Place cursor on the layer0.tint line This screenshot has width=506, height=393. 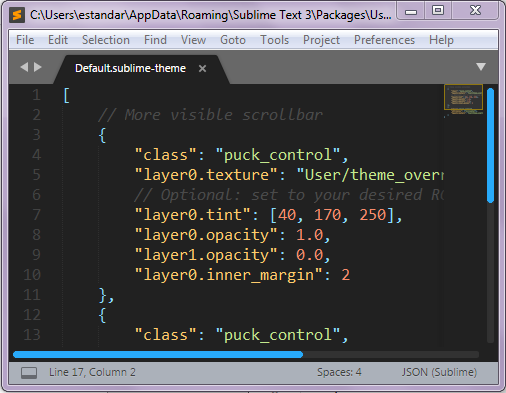click(x=268, y=215)
